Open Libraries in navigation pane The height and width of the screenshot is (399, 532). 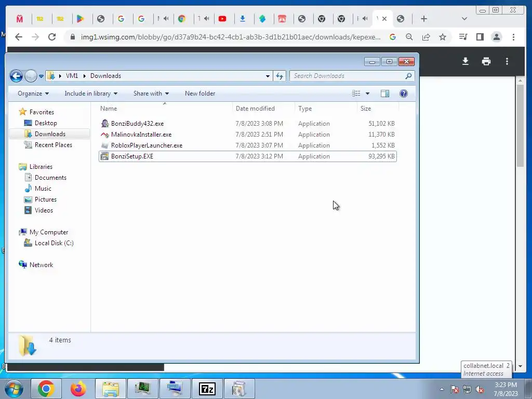(41, 167)
